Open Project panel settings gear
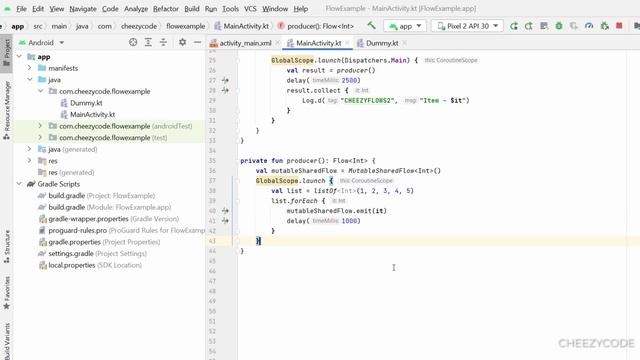The height and width of the screenshot is (360, 640). click(182, 42)
